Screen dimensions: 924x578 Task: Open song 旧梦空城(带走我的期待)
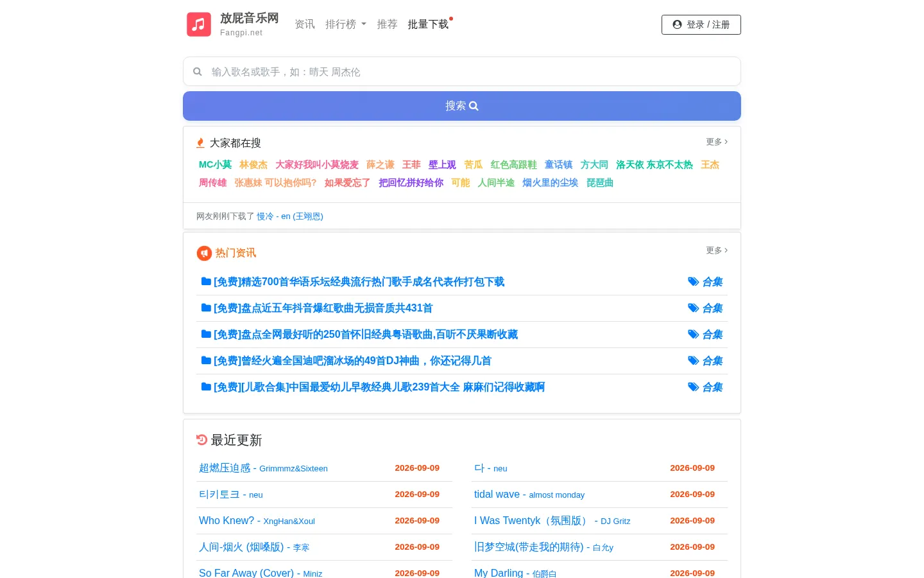tap(543, 547)
